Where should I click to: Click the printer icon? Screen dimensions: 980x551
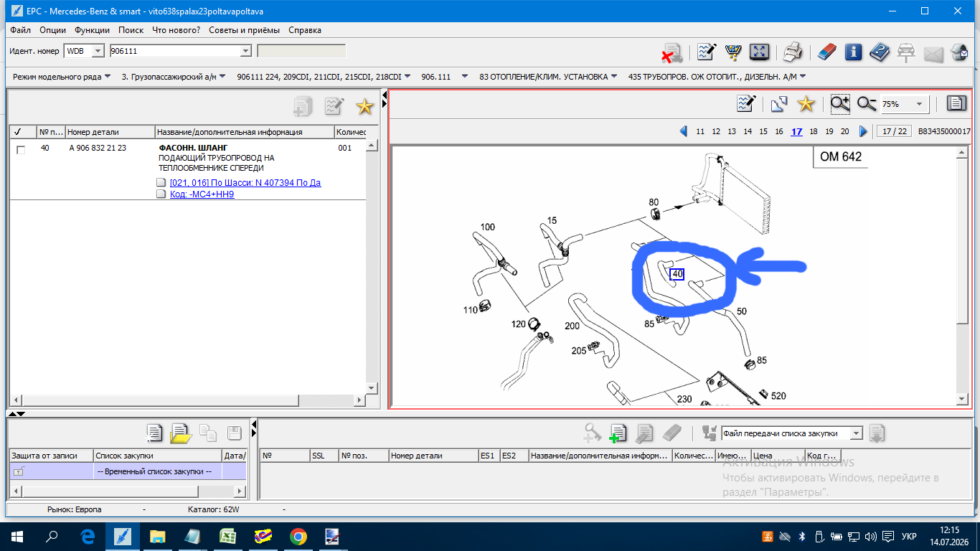(x=792, y=52)
